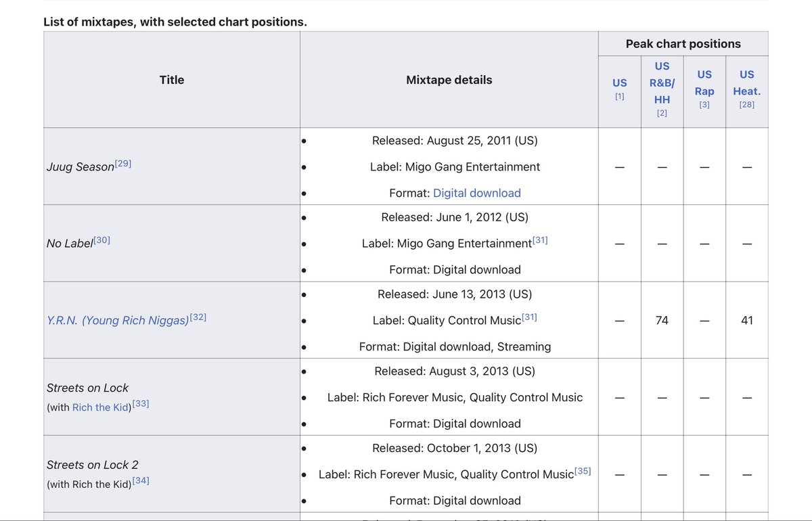Open citation [1] under US header
Viewport: 812px width, 521px height.
619,97
